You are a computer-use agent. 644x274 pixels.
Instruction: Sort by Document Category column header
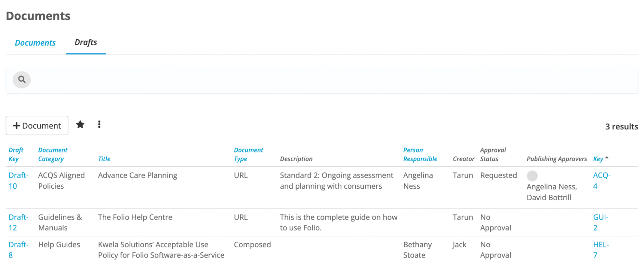coord(53,154)
